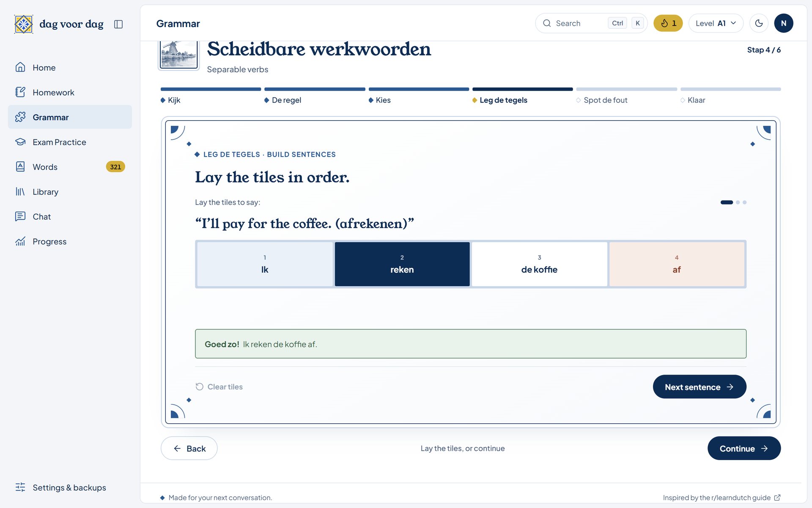
Task: Focus the Search field
Action: [591, 23]
